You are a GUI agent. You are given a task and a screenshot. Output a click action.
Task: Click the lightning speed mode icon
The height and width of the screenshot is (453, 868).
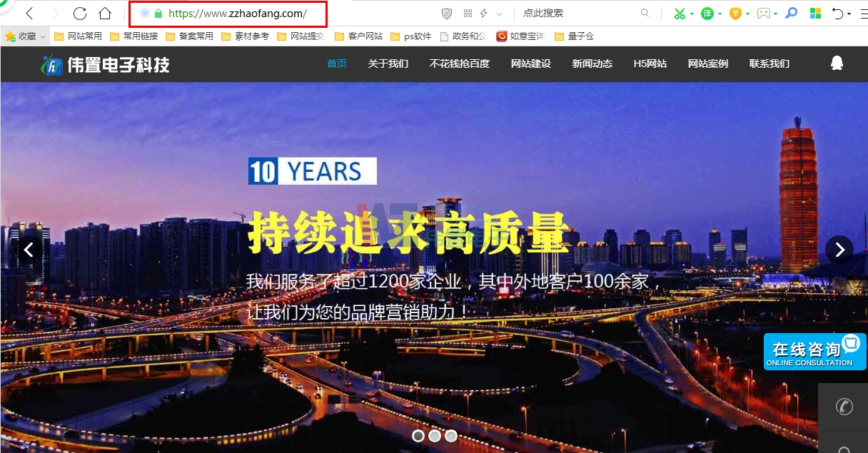482,13
